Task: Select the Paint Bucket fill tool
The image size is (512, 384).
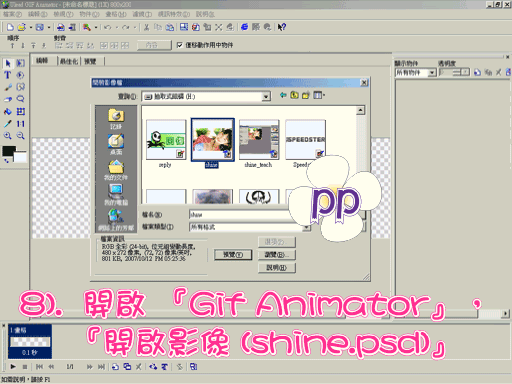Action: [x=8, y=111]
